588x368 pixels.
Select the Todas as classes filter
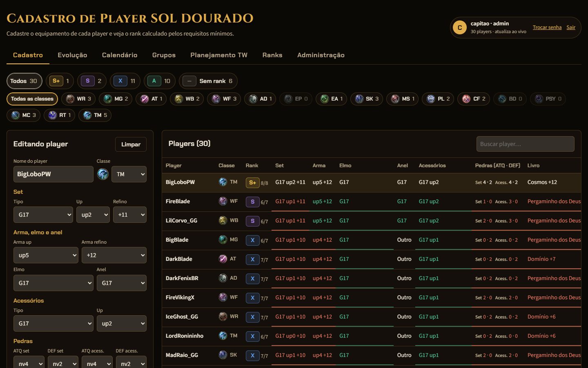32,99
